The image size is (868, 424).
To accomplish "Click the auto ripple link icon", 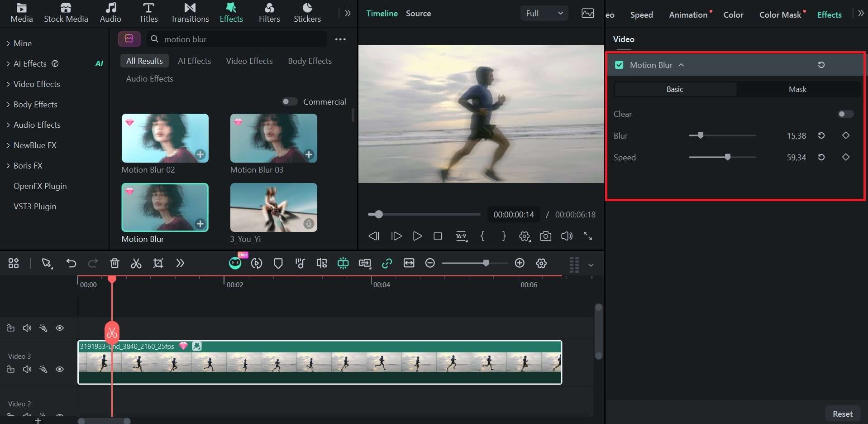I will coord(387,263).
